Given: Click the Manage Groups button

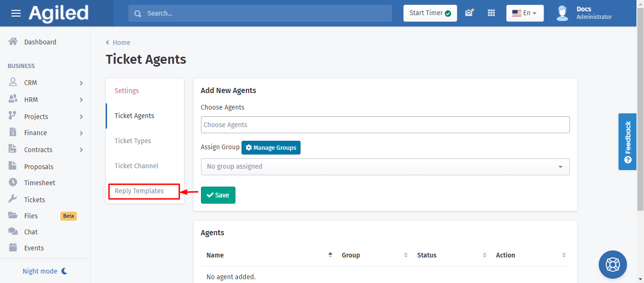Looking at the screenshot, I should pos(271,148).
